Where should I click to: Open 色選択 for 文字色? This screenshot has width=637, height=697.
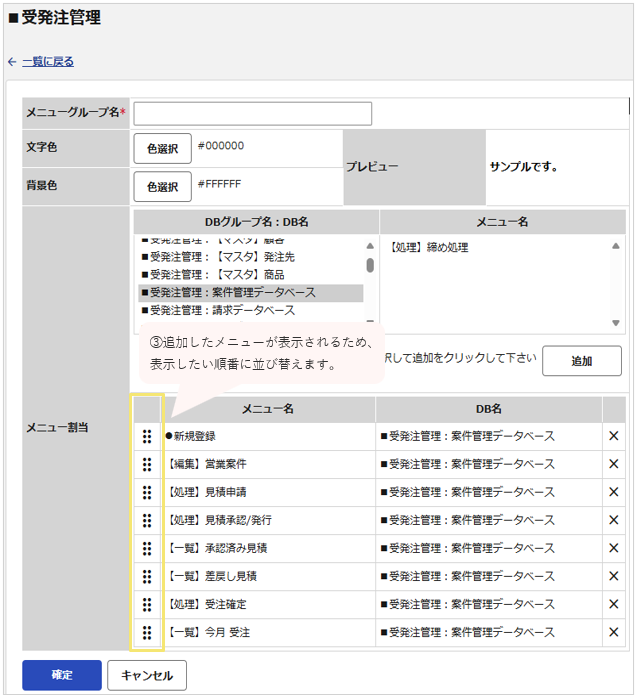(x=163, y=148)
